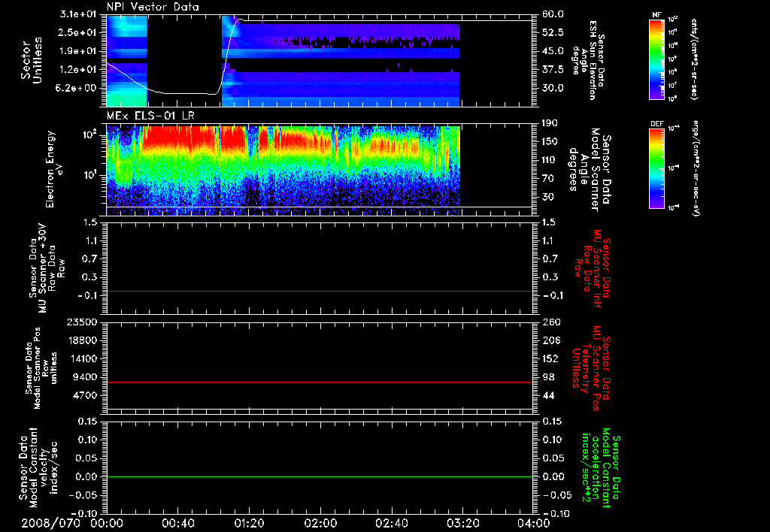Screen dimensions: 770x532
Task: Click the time tick label '00:40'
Action: [177, 523]
